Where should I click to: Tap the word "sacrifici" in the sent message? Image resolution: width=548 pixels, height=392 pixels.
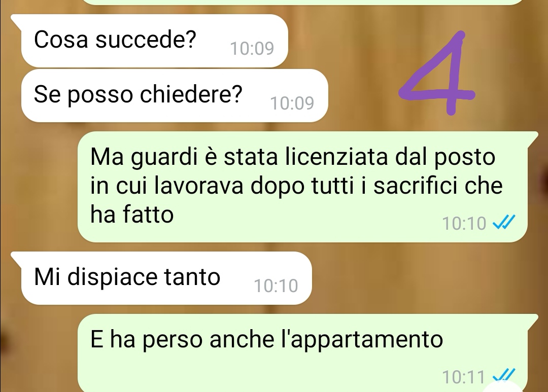click(x=415, y=185)
